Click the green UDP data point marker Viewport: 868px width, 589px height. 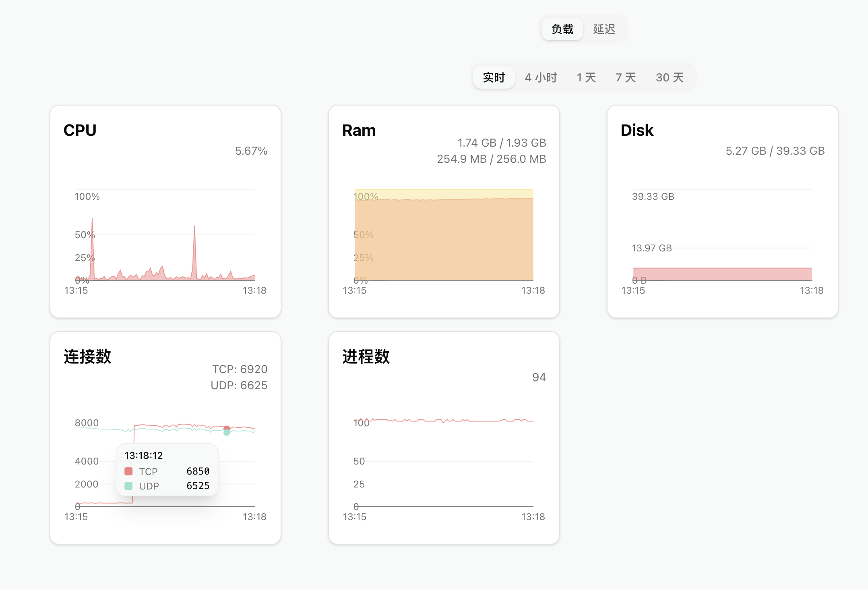pyautogui.click(x=227, y=433)
